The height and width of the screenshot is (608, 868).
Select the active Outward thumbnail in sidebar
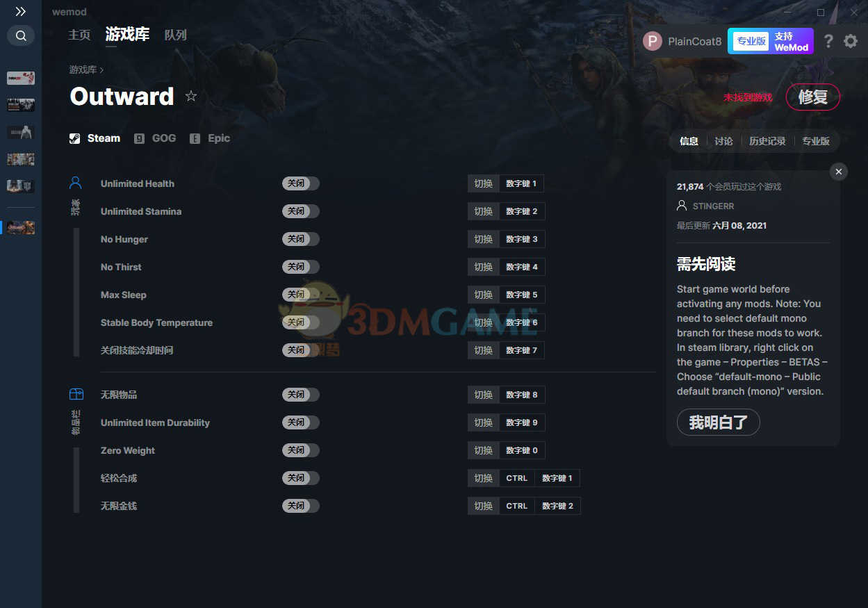point(21,227)
